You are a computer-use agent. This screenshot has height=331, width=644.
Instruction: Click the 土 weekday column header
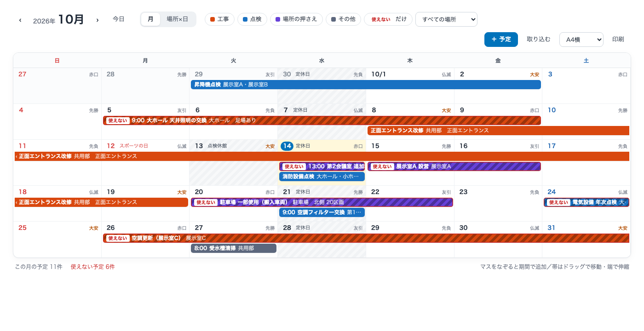[586, 61]
